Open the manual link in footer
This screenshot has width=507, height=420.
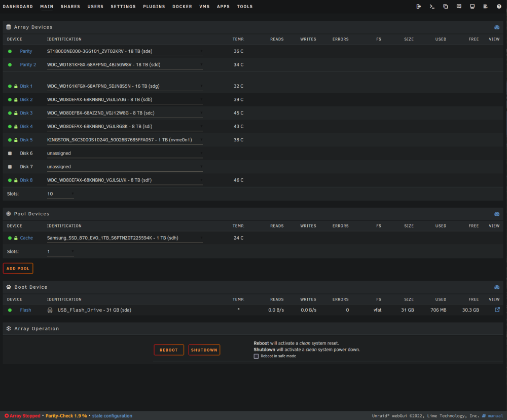point(495,416)
